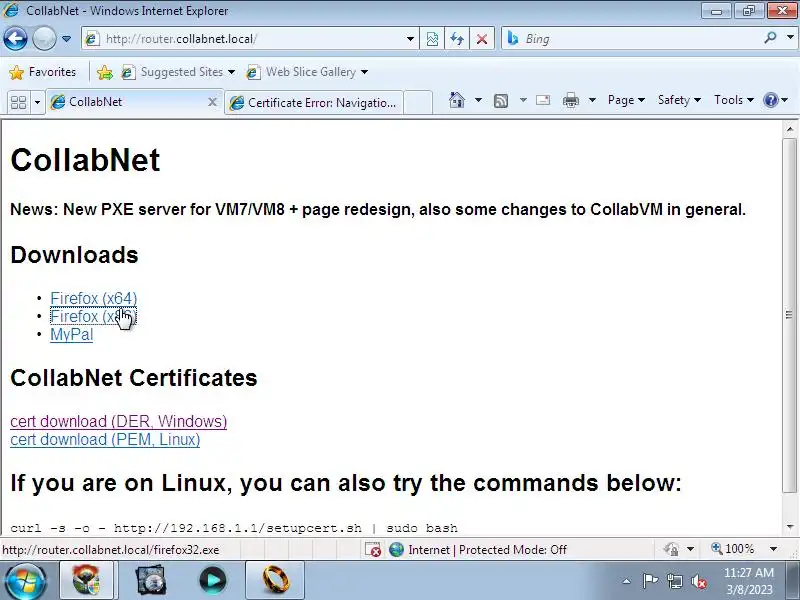Open the Print options dropdown arrow
800x600 pixels.
[x=592, y=100]
